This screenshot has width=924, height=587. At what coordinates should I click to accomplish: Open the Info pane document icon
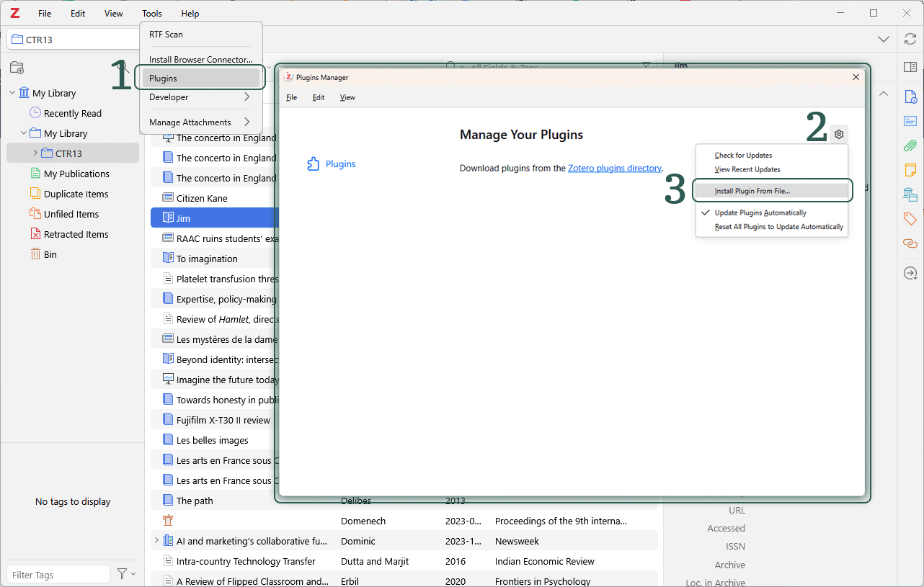click(x=910, y=97)
